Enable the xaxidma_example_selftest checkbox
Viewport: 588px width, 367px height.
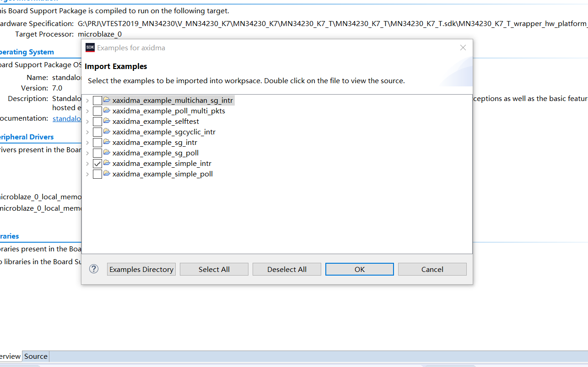tap(97, 122)
